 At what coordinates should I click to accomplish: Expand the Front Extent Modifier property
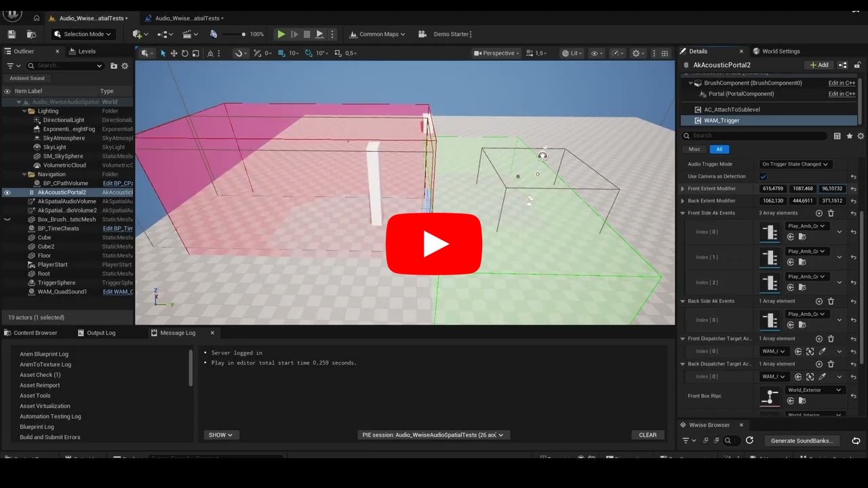[683, 188]
